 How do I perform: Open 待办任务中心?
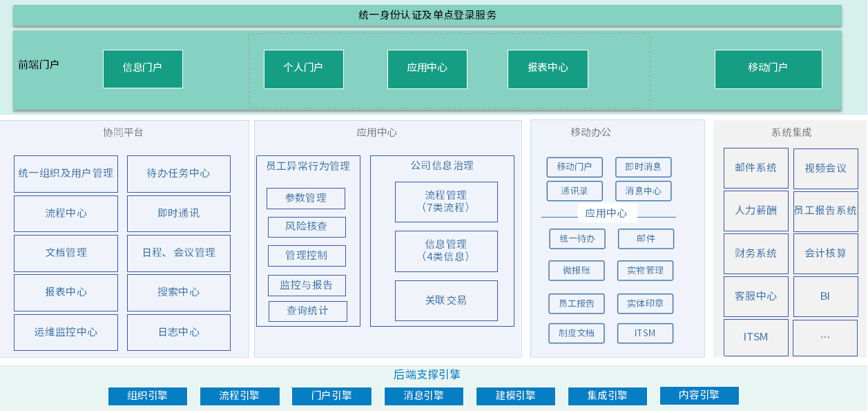pos(179,174)
